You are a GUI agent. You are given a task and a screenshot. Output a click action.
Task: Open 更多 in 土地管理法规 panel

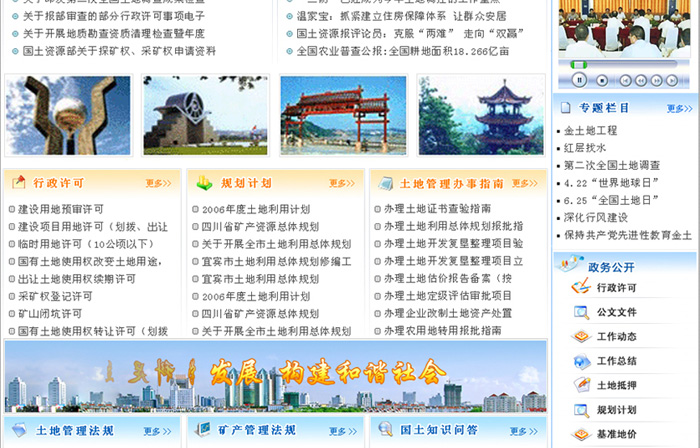pos(157,431)
